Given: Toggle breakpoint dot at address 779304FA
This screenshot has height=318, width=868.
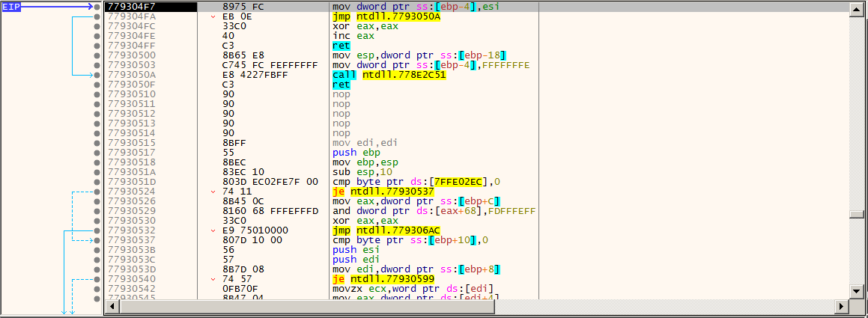Looking at the screenshot, I should 97,16.
